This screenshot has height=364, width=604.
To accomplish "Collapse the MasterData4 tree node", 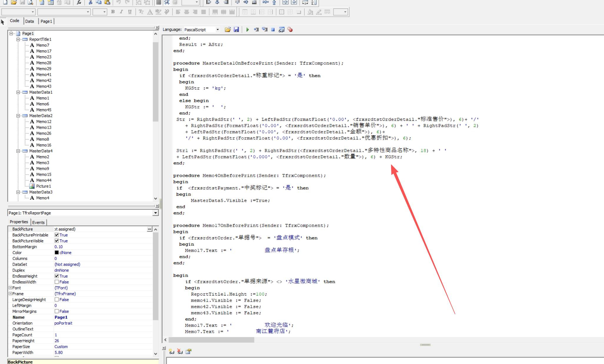I will pyautogui.click(x=18, y=151).
